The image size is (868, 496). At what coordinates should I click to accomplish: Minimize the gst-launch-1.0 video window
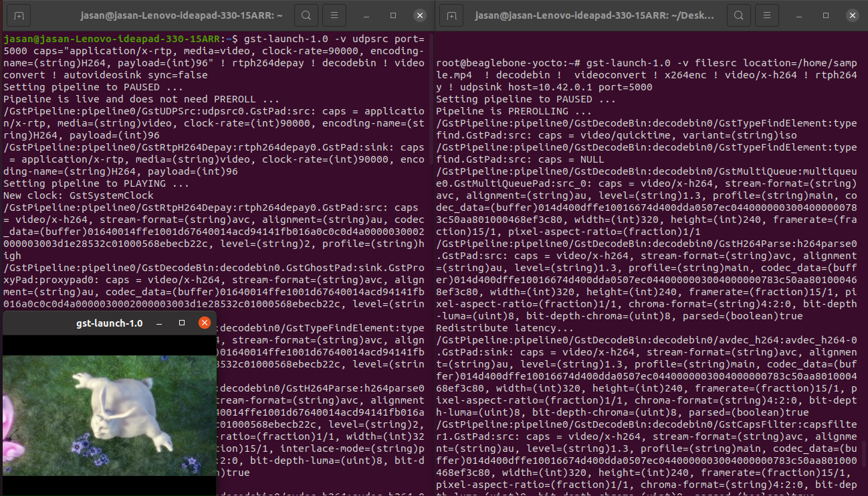point(159,323)
